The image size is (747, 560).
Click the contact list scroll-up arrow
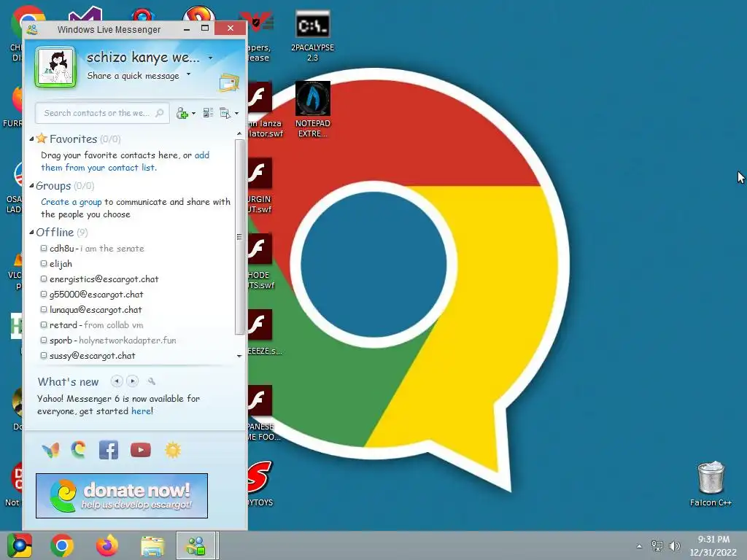pyautogui.click(x=239, y=134)
